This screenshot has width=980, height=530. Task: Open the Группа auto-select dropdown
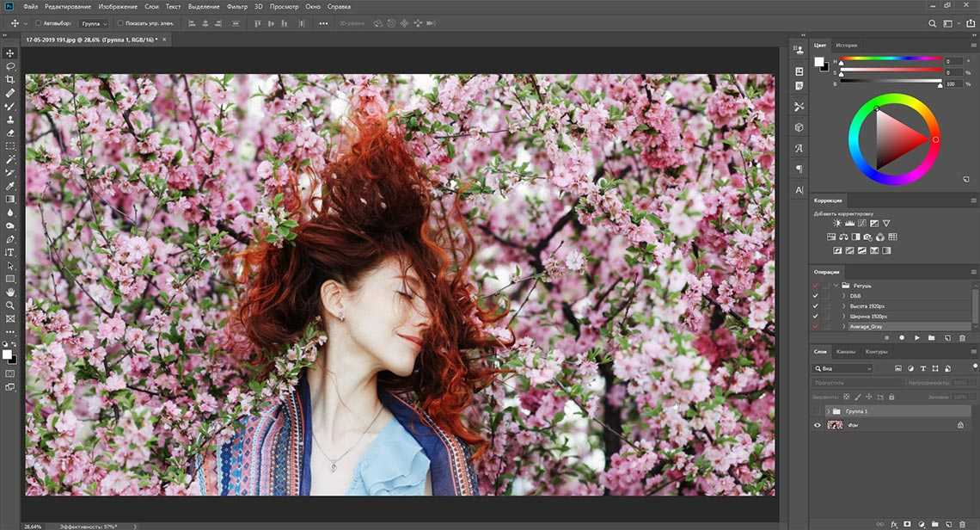coord(94,23)
